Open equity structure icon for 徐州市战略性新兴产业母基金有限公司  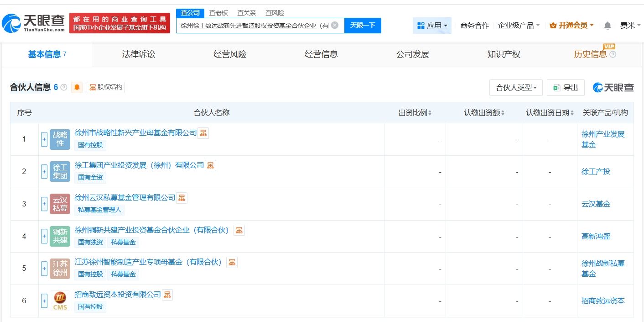coord(203,133)
